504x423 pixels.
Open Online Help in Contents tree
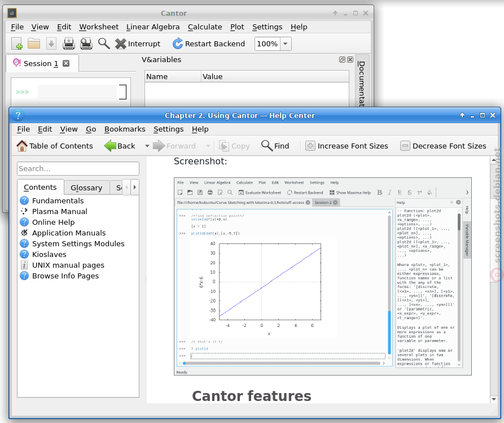pyautogui.click(x=54, y=223)
